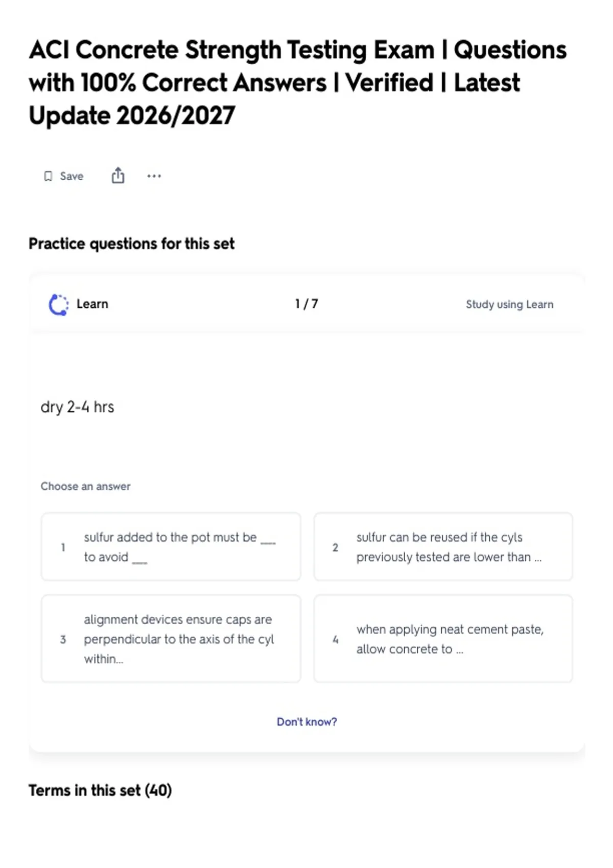Choose answer 1 about sulfur added to pot

click(171, 547)
